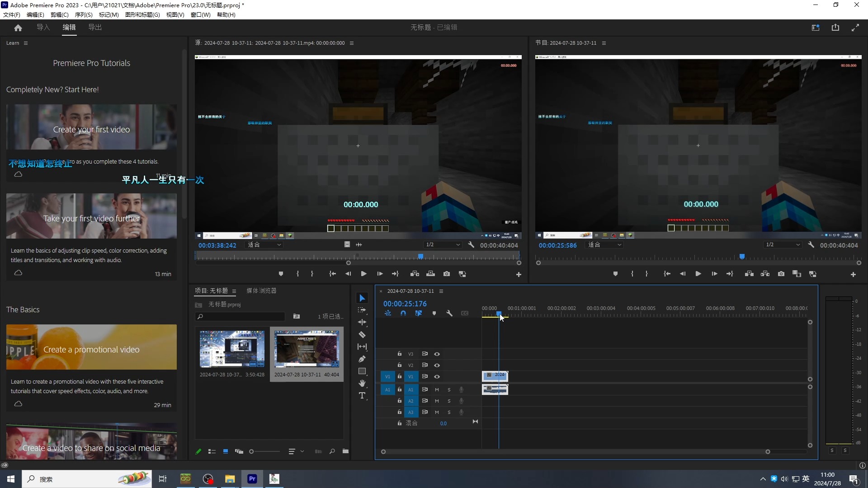The image size is (868, 488).
Task: Select the Ripple Edit tool
Action: 362,322
